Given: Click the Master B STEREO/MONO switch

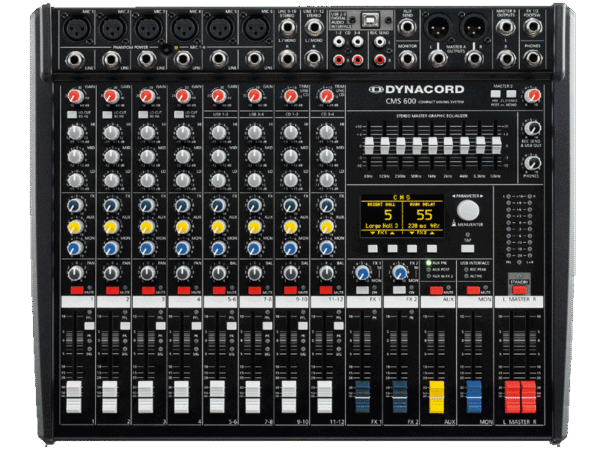Looking at the screenshot, I should [511, 93].
